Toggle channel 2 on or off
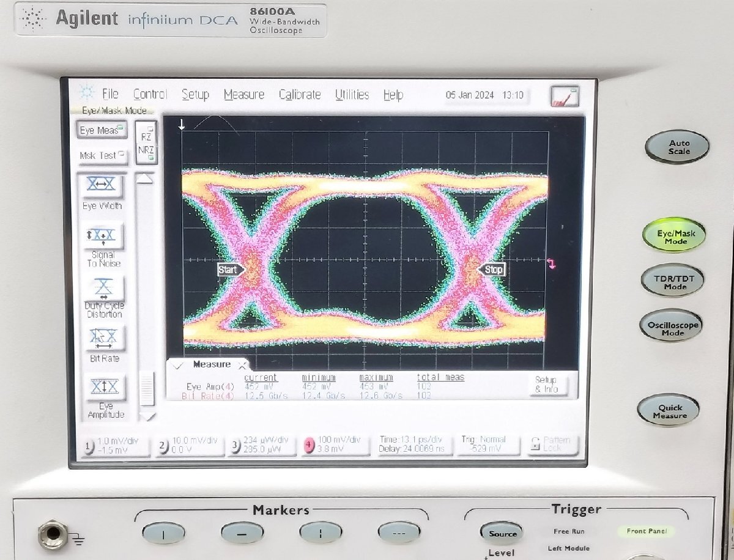 (163, 446)
